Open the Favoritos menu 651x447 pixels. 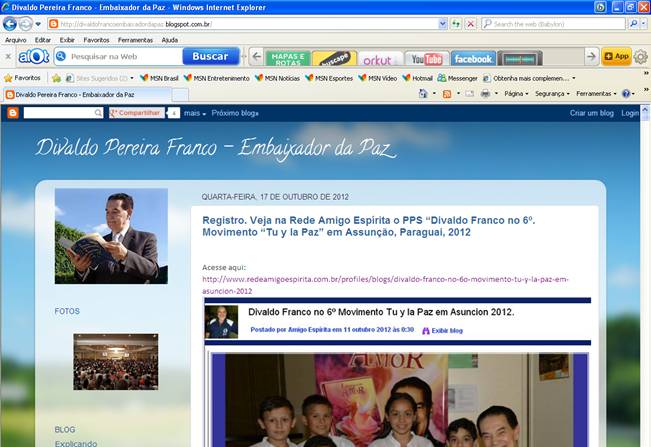click(96, 40)
